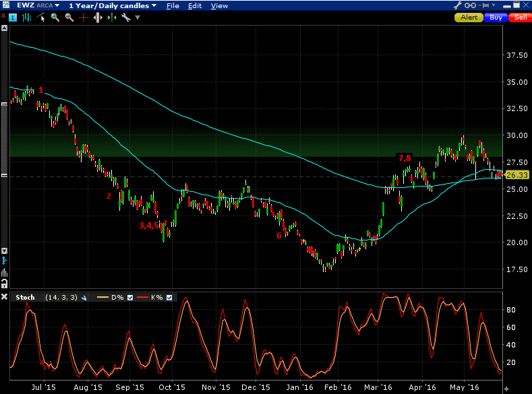
Task: Click the blue vertical auto-scale arrows icon
Action: [x=5, y=261]
